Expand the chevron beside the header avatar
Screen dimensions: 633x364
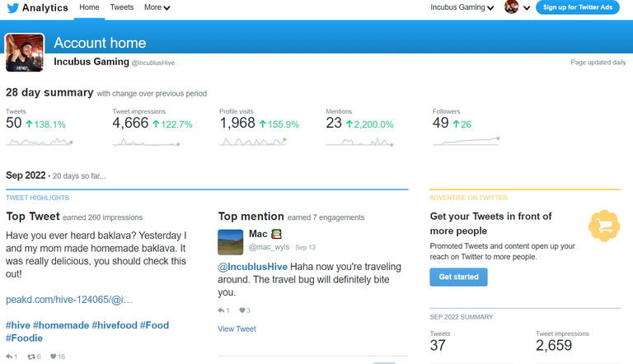pos(527,7)
